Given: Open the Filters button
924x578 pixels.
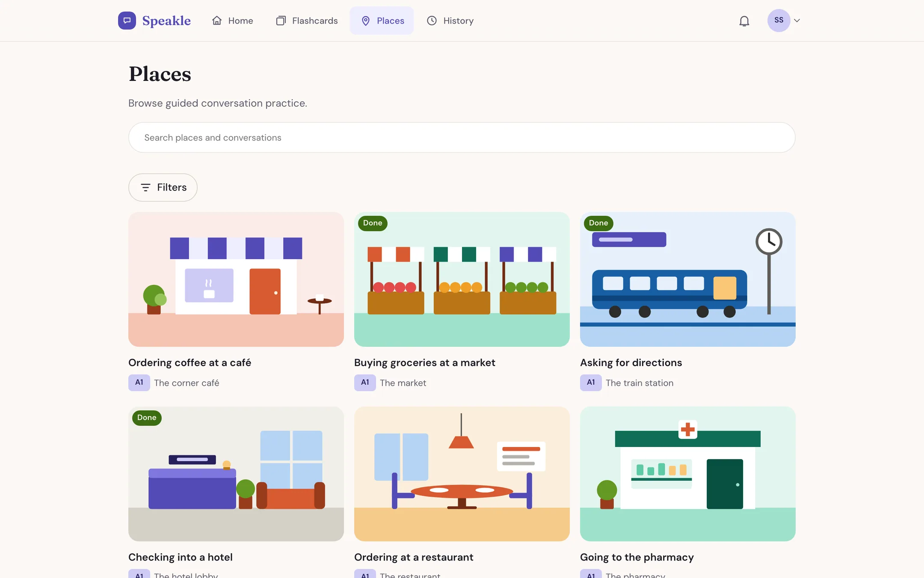Looking at the screenshot, I should [x=163, y=188].
